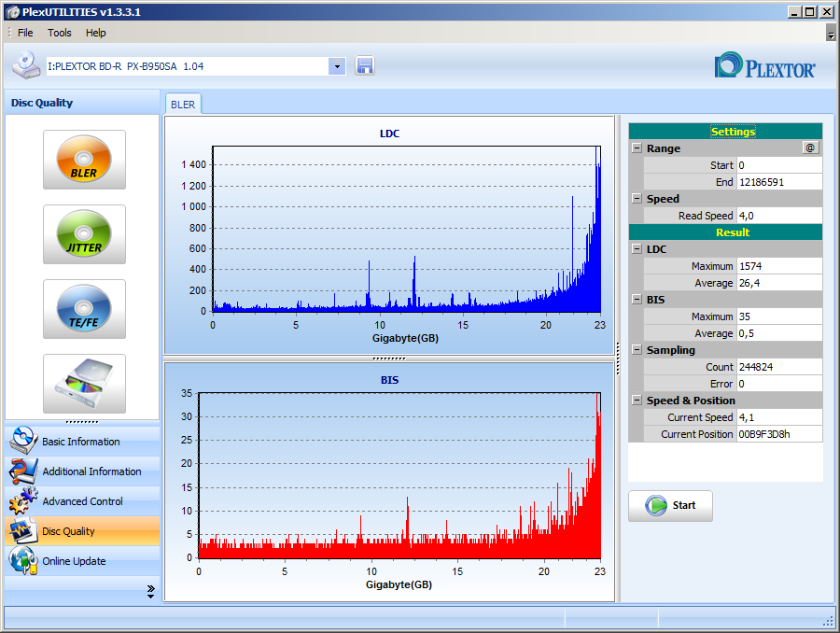This screenshot has width=840, height=633.
Task: Click the BIS chart title
Action: pyautogui.click(x=389, y=380)
